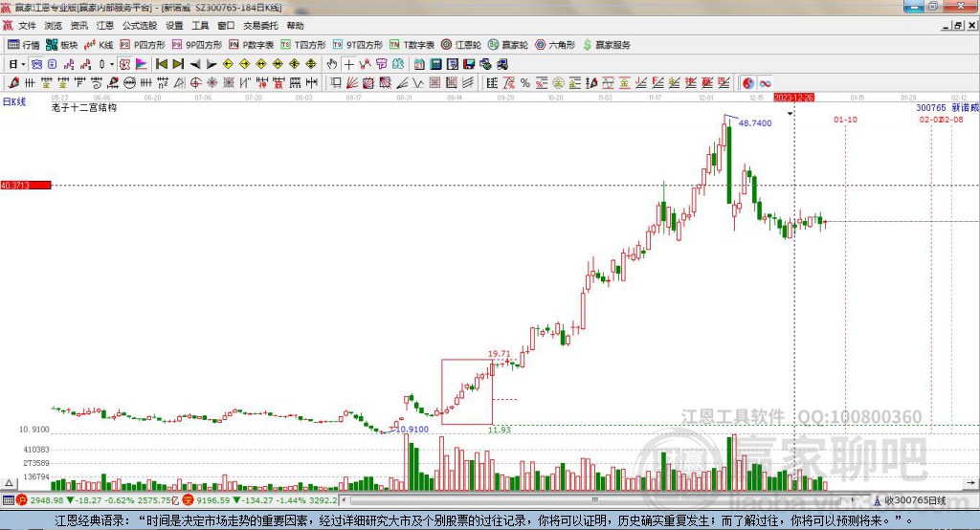Open the 浏览 menu
The height and width of the screenshot is (530, 980).
point(54,26)
